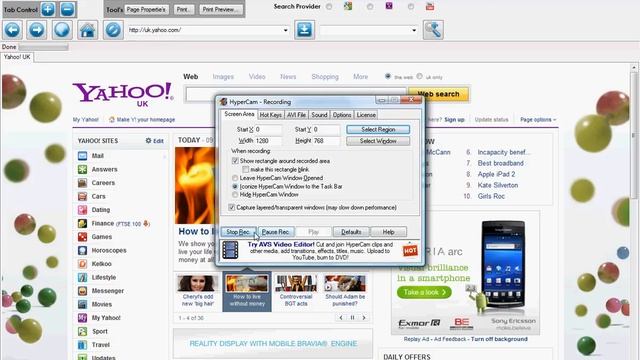
Task: Open the 'Cheryl's odd new big hair' thumbnail
Action: [198, 284]
